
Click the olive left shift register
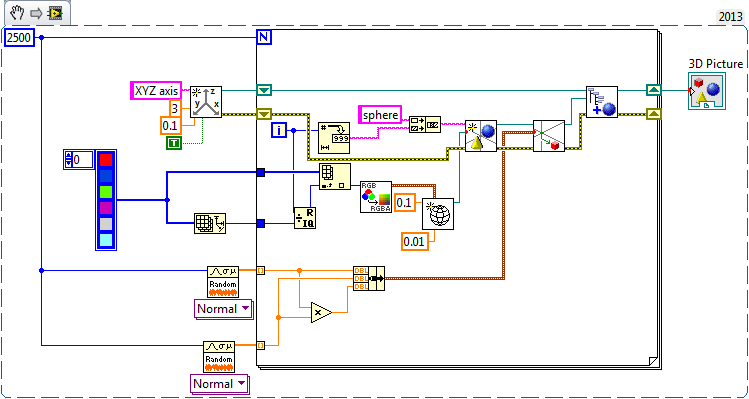point(264,114)
